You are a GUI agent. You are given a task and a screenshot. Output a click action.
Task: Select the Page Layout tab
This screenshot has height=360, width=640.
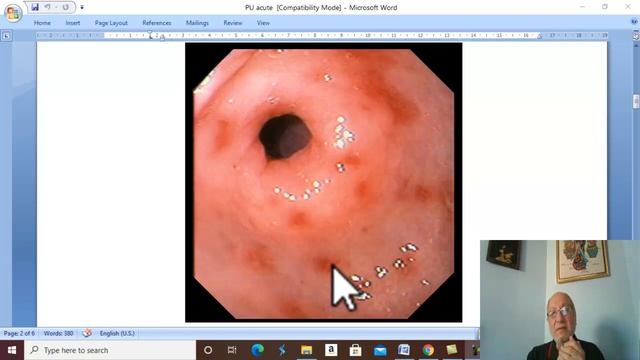(x=111, y=23)
